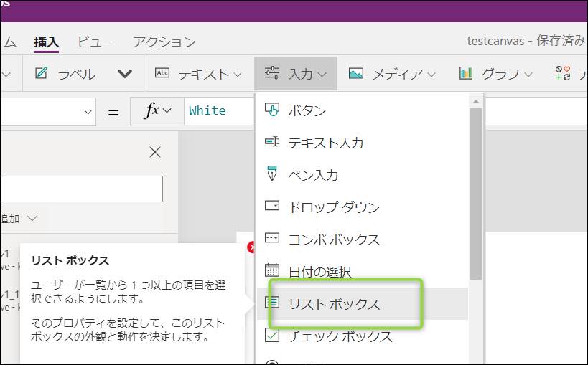
Task: Click the Check box (チェック ボックス) icon
Action: (x=272, y=335)
